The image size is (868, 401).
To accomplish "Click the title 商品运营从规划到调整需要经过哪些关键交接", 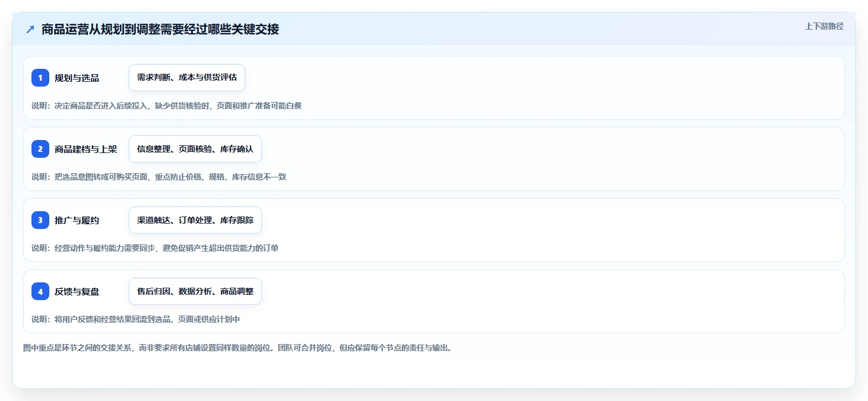I will pyautogui.click(x=160, y=29).
